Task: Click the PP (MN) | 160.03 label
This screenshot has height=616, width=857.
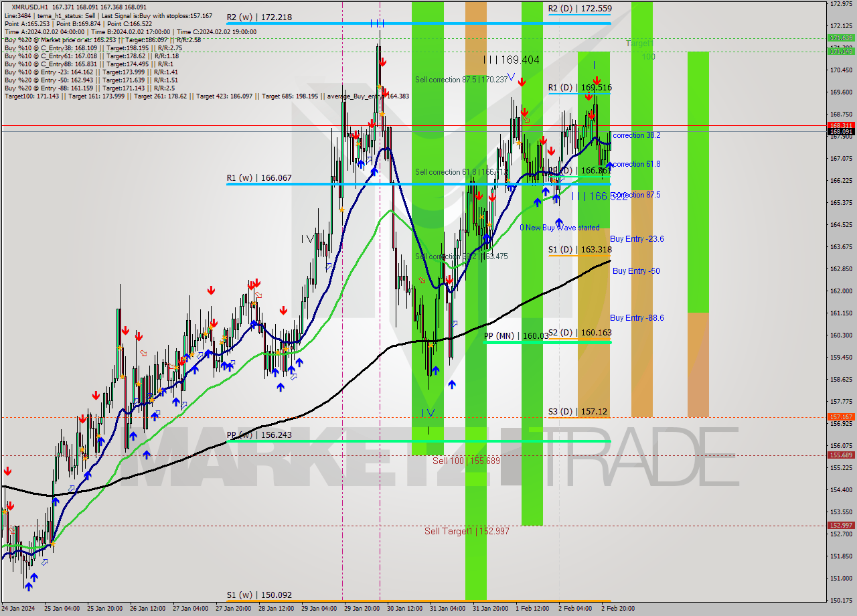Action: 516,335
